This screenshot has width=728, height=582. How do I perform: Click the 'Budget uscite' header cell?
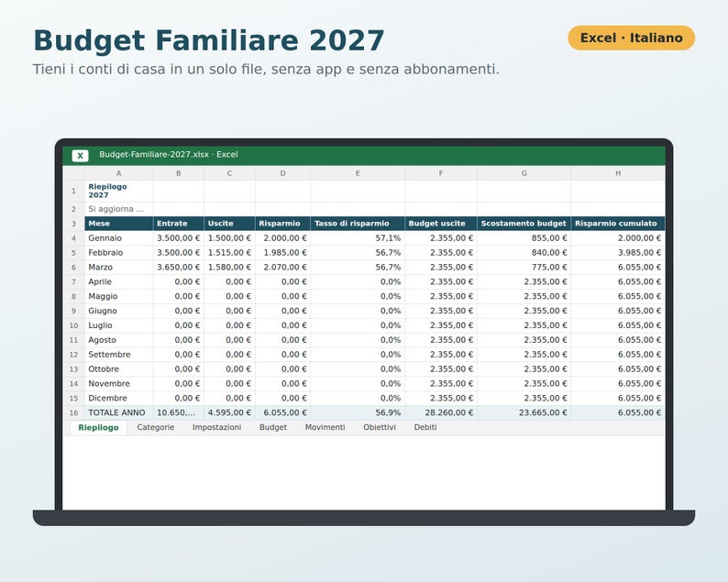(441, 224)
